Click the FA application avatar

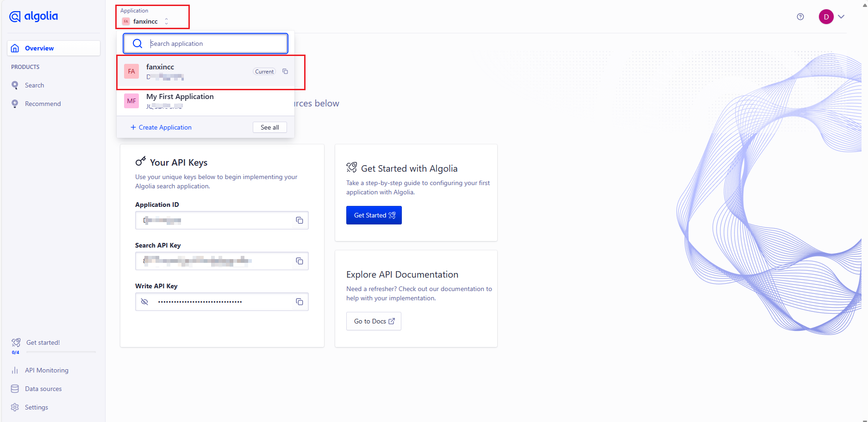[x=131, y=71]
